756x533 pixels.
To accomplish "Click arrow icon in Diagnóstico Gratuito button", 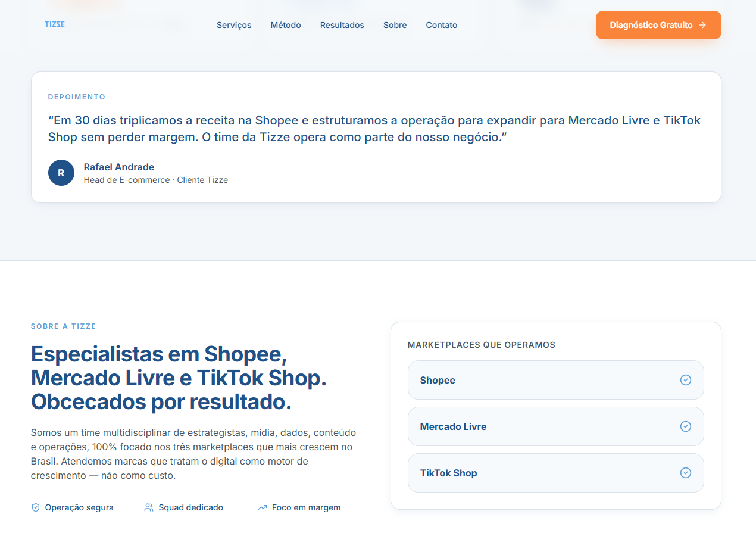I will click(x=702, y=25).
